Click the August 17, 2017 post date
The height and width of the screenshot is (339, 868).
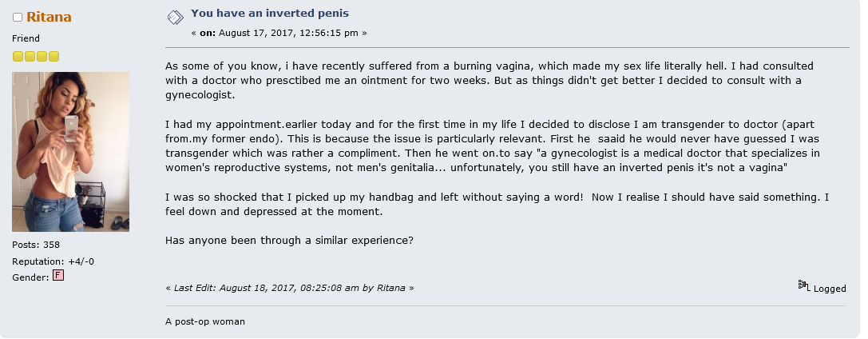pyautogui.click(x=288, y=33)
